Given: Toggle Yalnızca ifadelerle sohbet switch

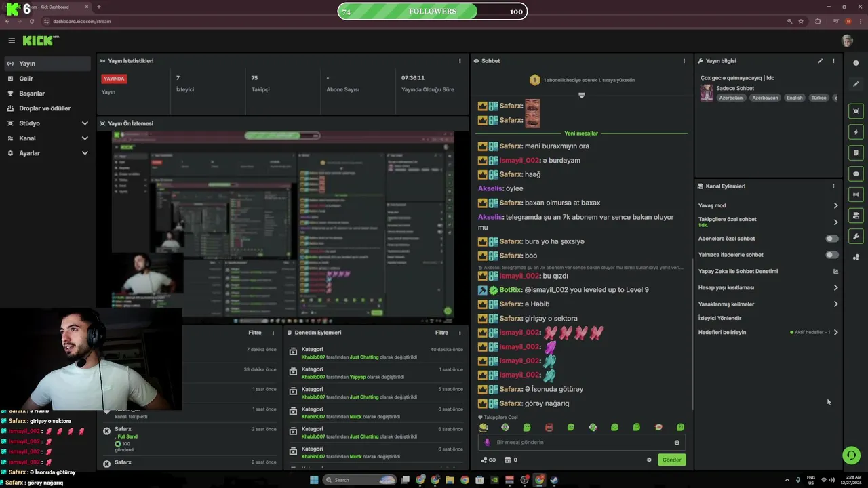Looking at the screenshot, I should point(831,255).
